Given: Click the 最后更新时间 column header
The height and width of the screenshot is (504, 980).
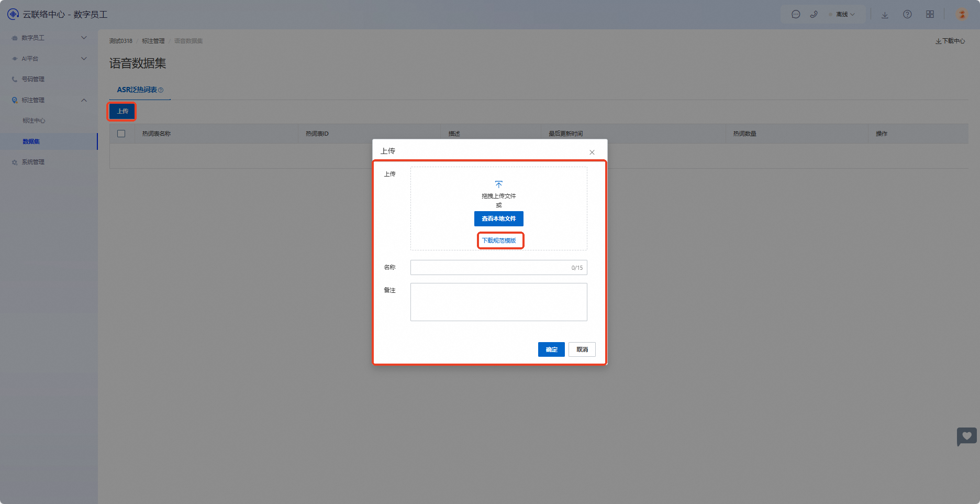Looking at the screenshot, I should coord(566,134).
